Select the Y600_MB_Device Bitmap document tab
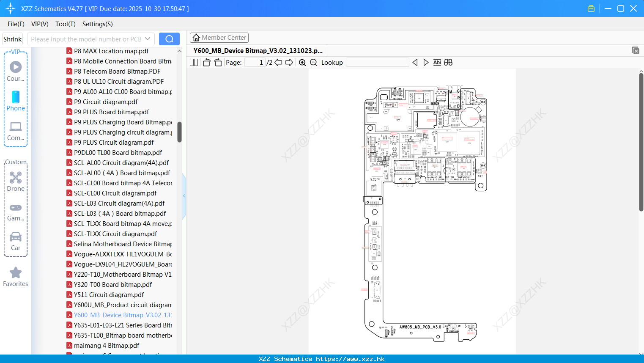The width and height of the screenshot is (644, 363). pyautogui.click(x=258, y=51)
